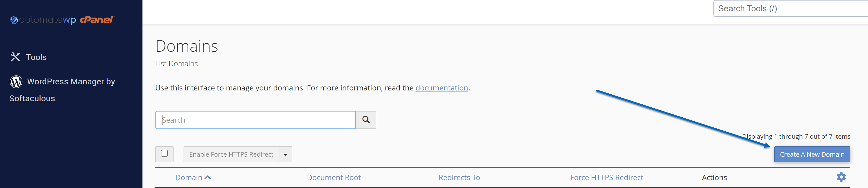Open the table settings gear icon
The height and width of the screenshot is (188, 868).
841,177
